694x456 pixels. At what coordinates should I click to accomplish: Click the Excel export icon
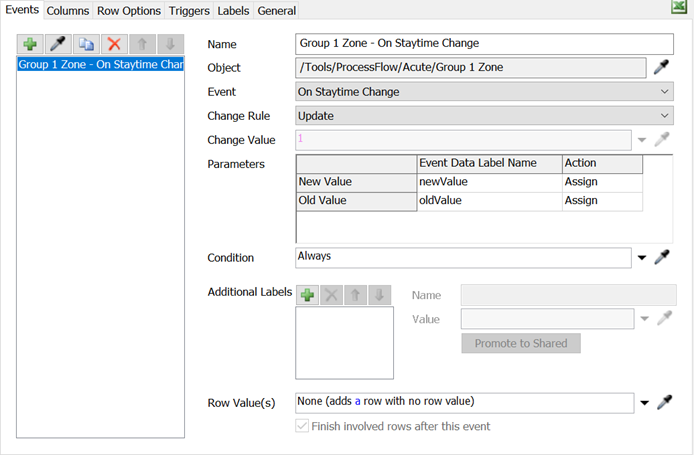678,8
